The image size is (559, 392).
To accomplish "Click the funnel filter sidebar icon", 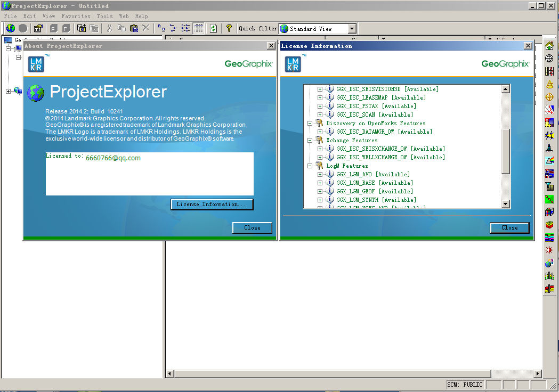I will pos(549,186).
